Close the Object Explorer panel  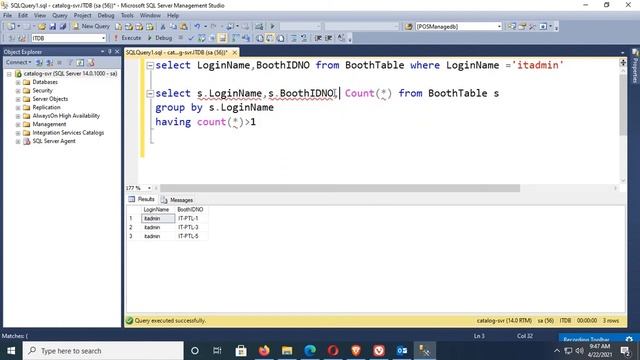(x=117, y=52)
